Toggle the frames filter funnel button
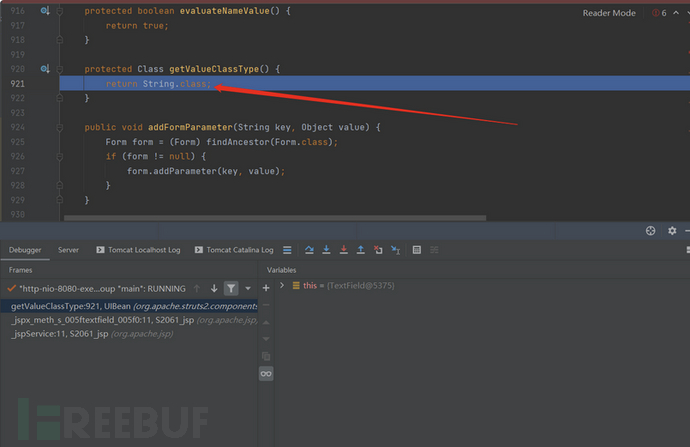Screen dimensions: 690x447 click(231, 289)
